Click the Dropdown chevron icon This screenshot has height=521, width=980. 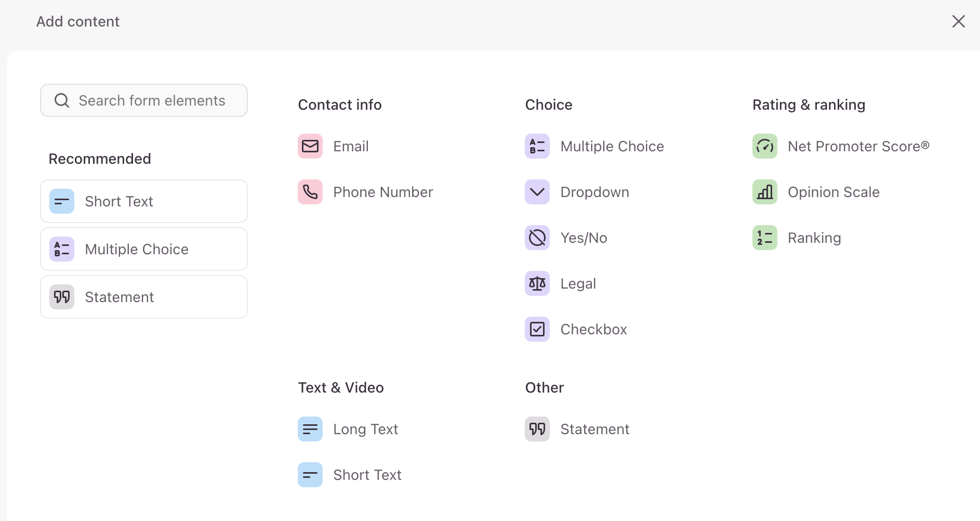537,192
